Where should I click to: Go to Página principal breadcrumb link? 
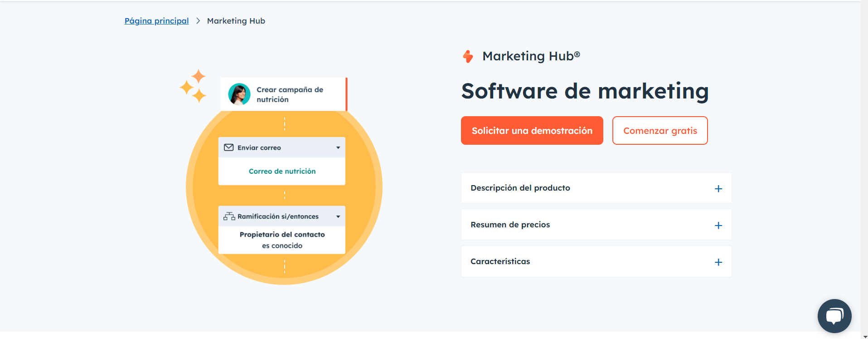[157, 21]
